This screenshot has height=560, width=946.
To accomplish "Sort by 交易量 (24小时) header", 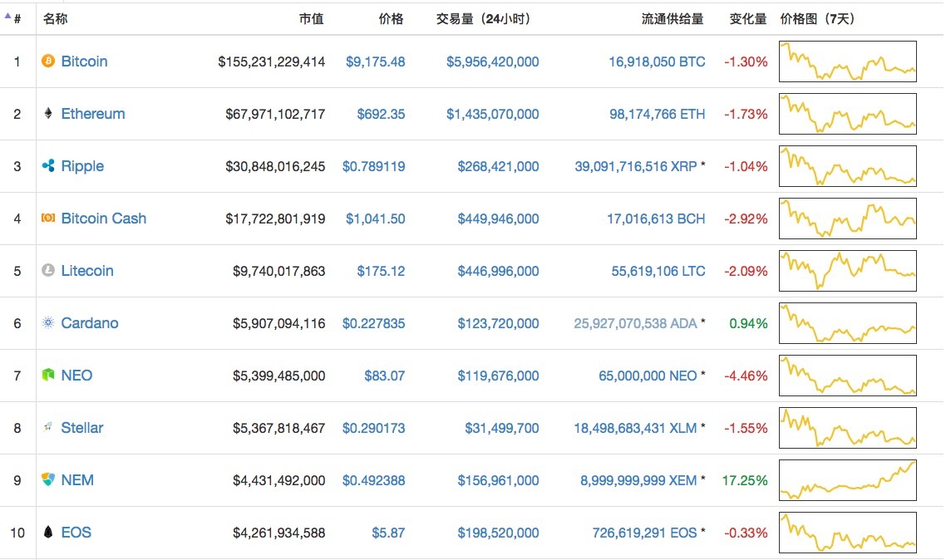I will point(484,19).
